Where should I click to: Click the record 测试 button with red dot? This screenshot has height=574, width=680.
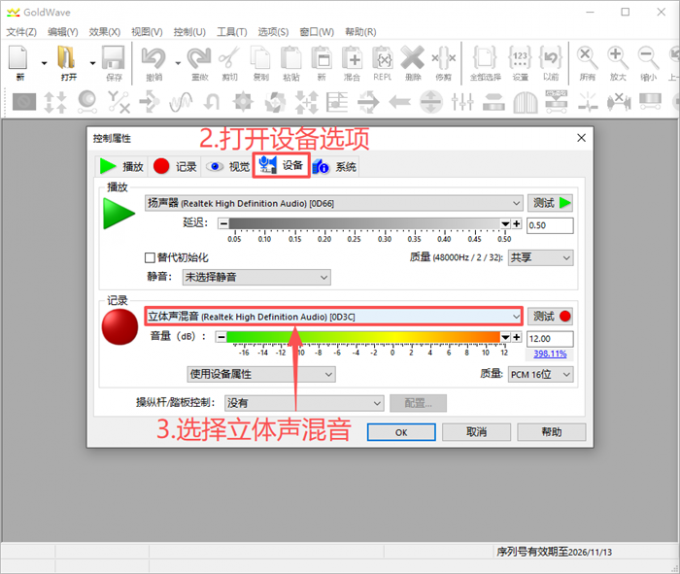pyautogui.click(x=550, y=316)
